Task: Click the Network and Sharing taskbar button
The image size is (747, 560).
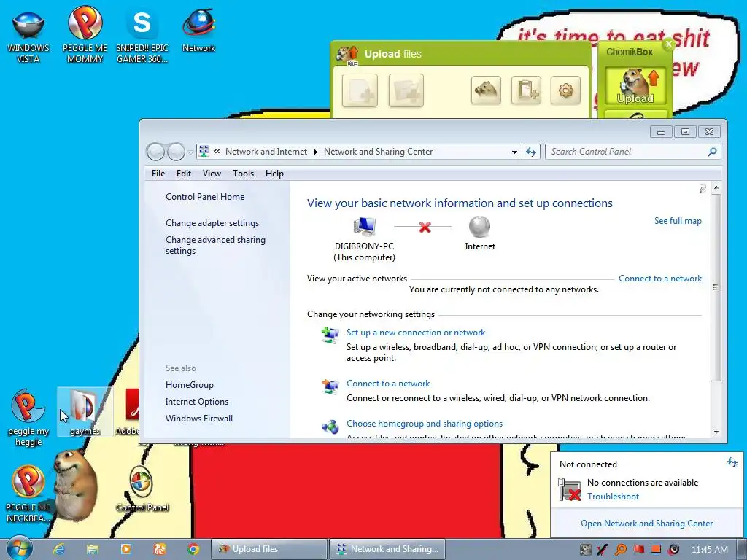Action: (387, 549)
